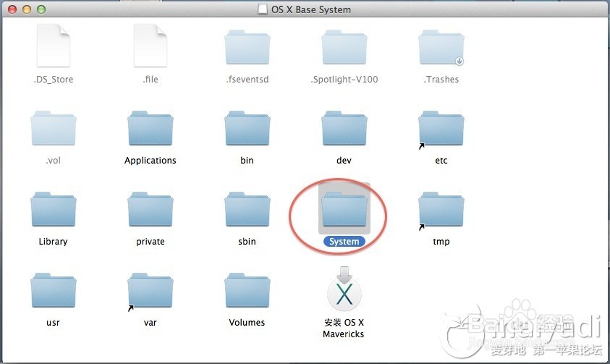Screen dimensions: 610x364
Task: Click the hidden .file document
Action: pos(151,46)
